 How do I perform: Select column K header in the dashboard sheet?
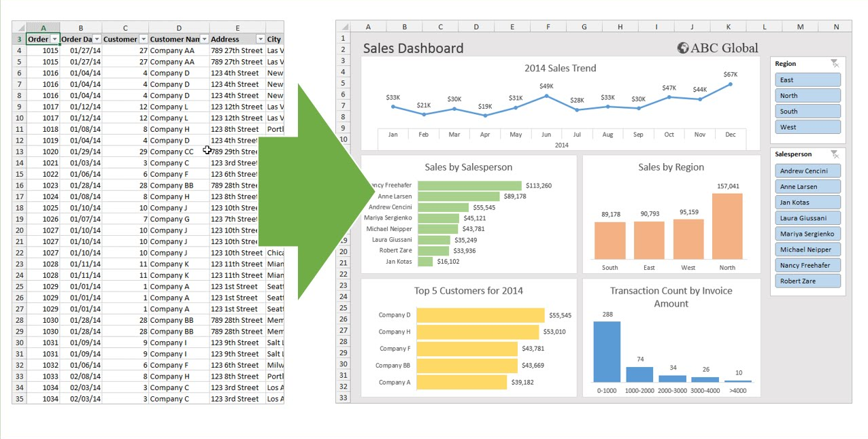click(x=728, y=27)
